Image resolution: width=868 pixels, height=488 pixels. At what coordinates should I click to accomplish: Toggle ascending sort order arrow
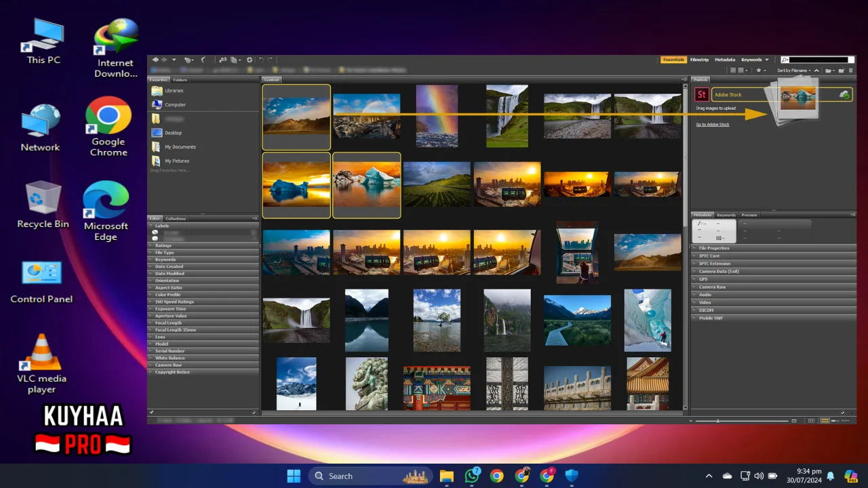816,70
